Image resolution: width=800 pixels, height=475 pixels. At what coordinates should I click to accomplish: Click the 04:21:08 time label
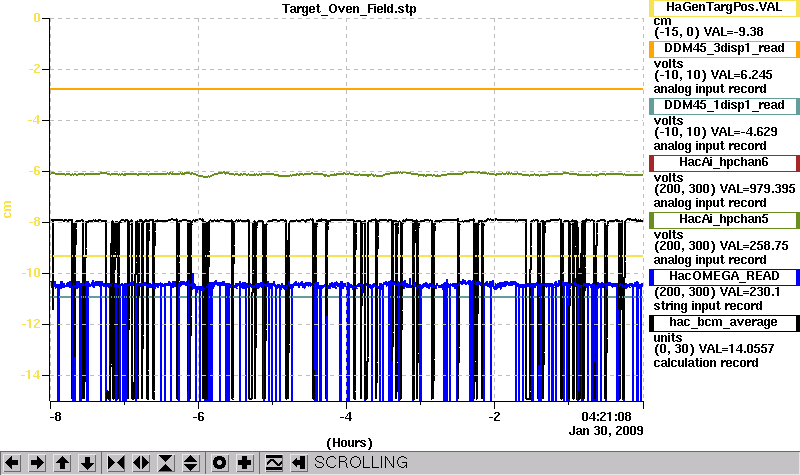click(607, 417)
